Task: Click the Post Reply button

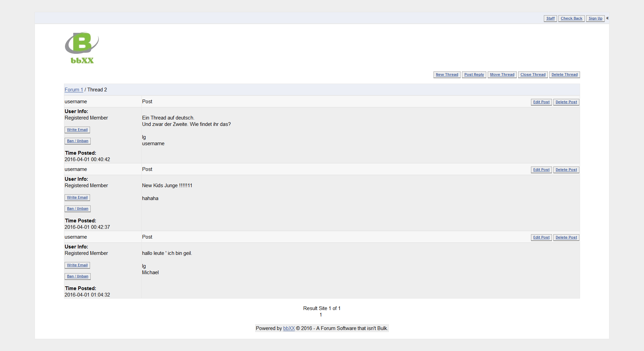Action: [x=474, y=75]
